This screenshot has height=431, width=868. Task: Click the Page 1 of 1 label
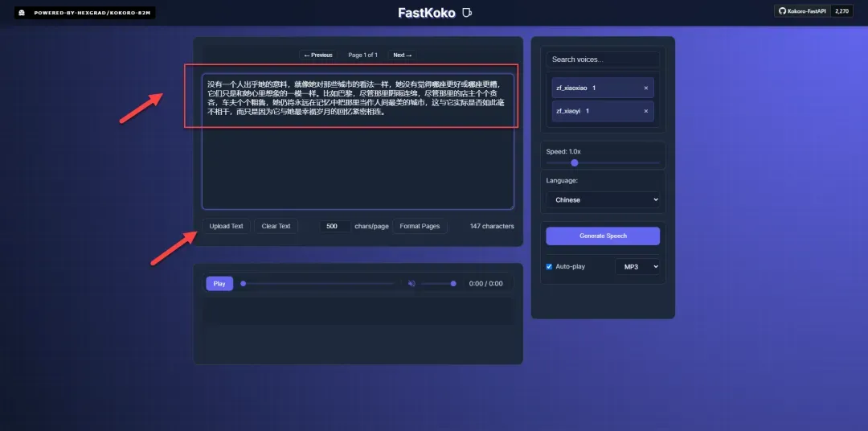point(362,55)
